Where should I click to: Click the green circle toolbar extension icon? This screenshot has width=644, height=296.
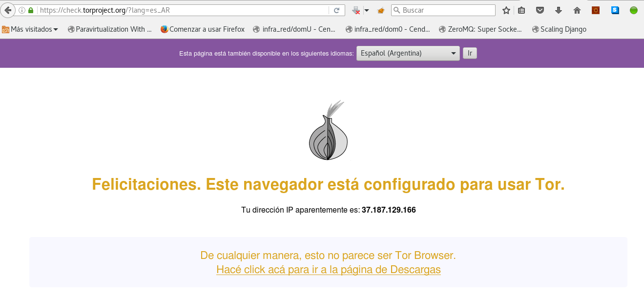pyautogui.click(x=633, y=10)
